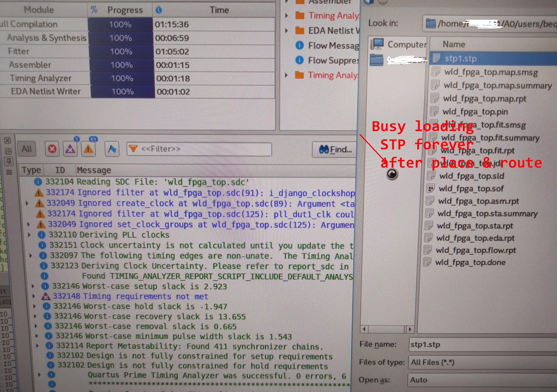Select wld_fpga_top.flow.rpt file
Image resolution: width=557 pixels, height=392 pixels.
(x=476, y=250)
